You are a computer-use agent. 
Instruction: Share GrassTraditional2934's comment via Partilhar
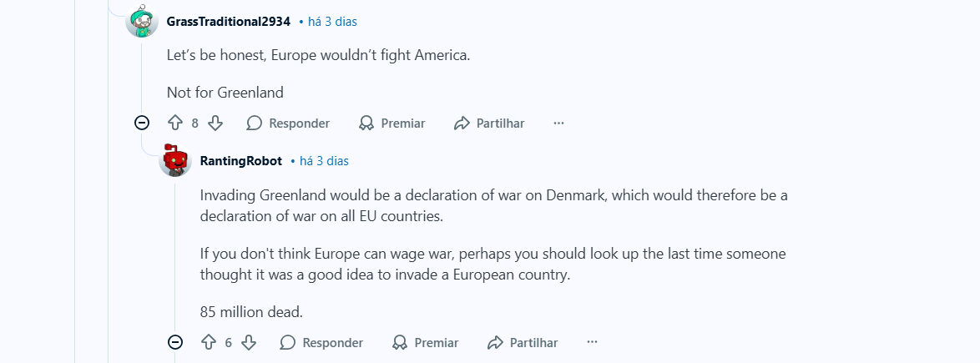click(489, 123)
